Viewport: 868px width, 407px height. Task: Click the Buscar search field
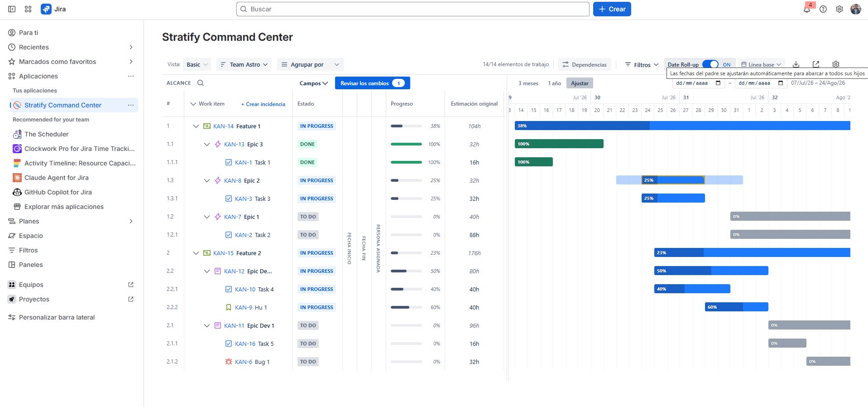point(413,9)
